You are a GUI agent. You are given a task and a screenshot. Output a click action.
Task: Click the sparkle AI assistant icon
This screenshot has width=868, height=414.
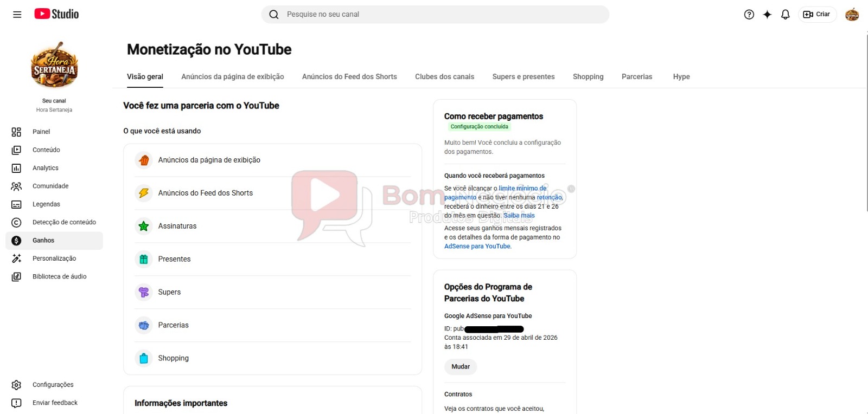point(767,15)
